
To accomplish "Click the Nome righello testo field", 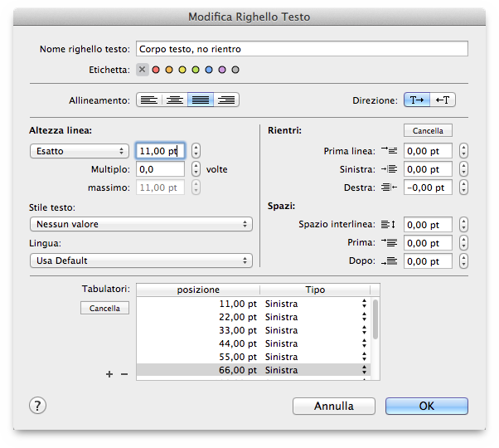I will pyautogui.click(x=302, y=49).
